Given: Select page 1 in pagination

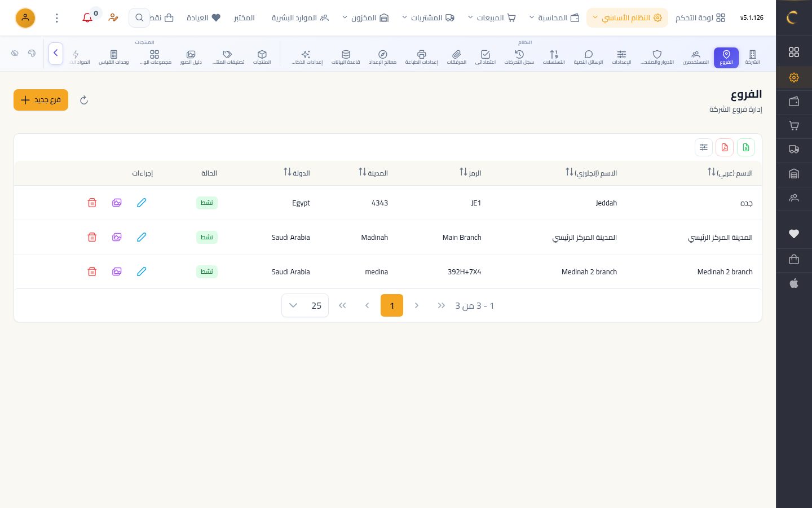Looking at the screenshot, I should [x=392, y=305].
